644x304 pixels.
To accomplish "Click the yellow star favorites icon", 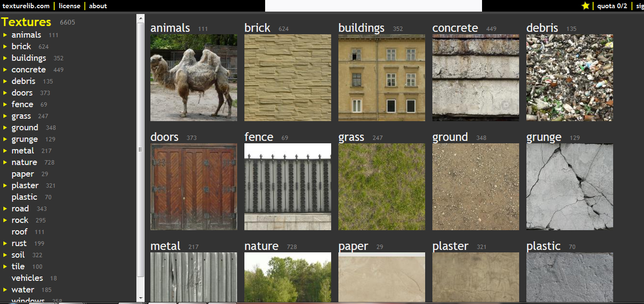I will 586,6.
